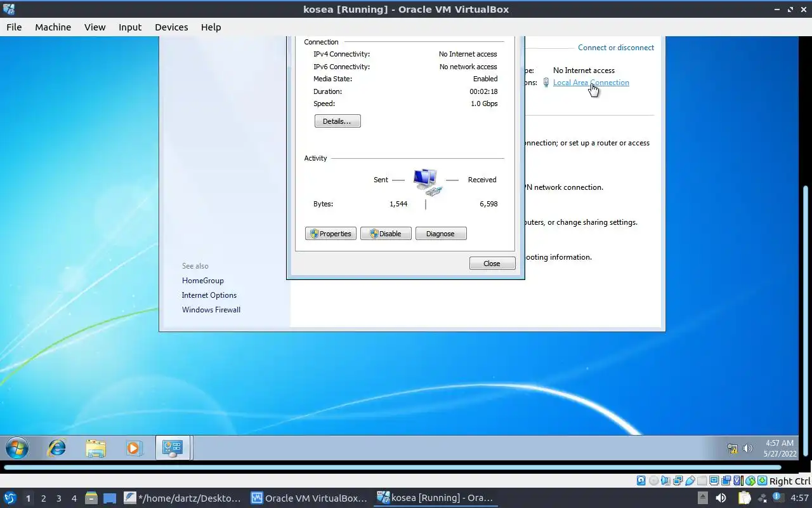Open the File menu
Screen dimensions: 812x508
pos(14,27)
